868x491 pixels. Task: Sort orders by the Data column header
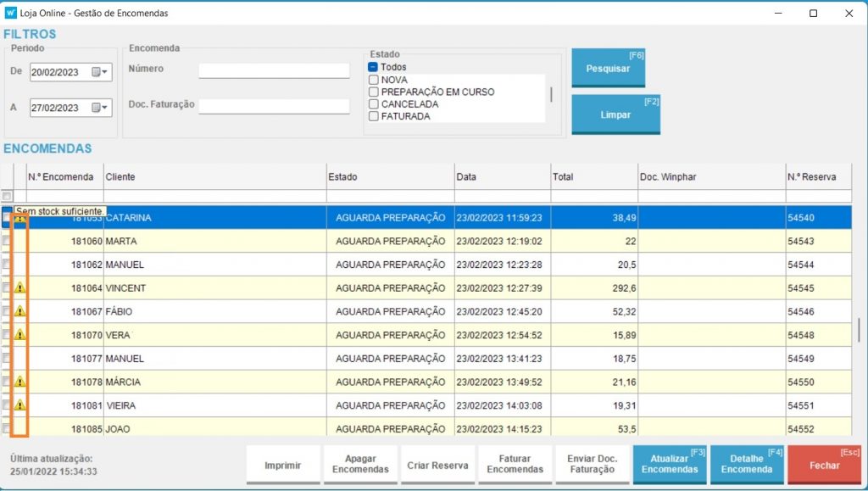point(502,177)
